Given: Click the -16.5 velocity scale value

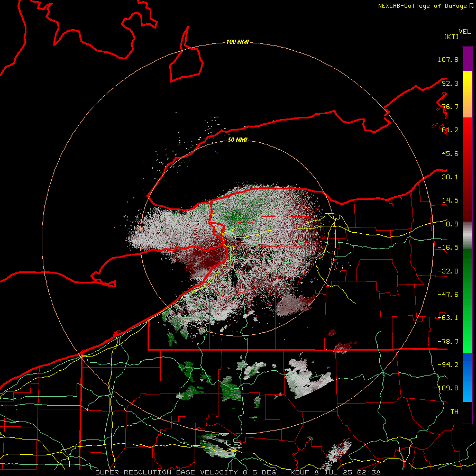Looking at the screenshot, I should pyautogui.click(x=448, y=248).
